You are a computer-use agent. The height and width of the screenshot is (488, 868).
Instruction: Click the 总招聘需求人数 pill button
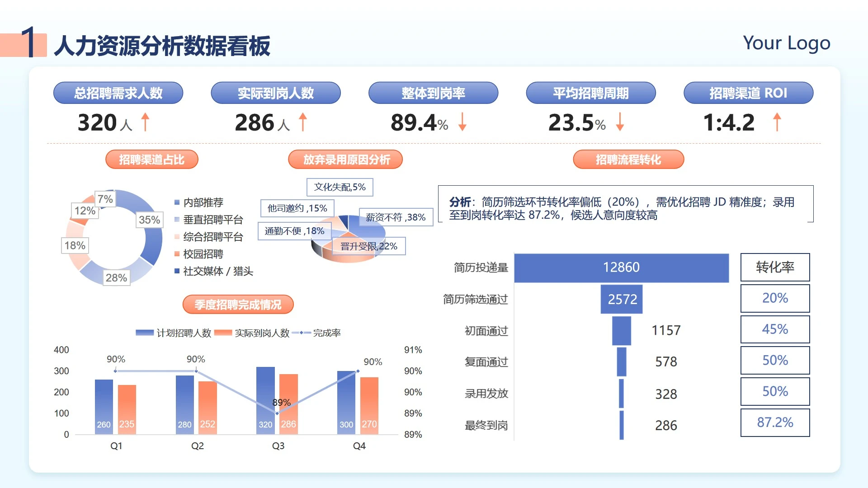(118, 93)
